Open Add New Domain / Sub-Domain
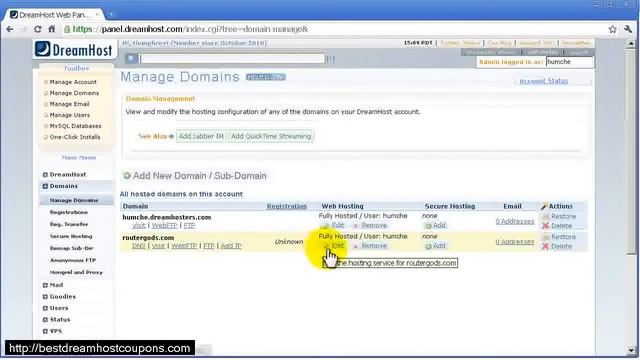Screen dimensions: 640x360 (200, 176)
